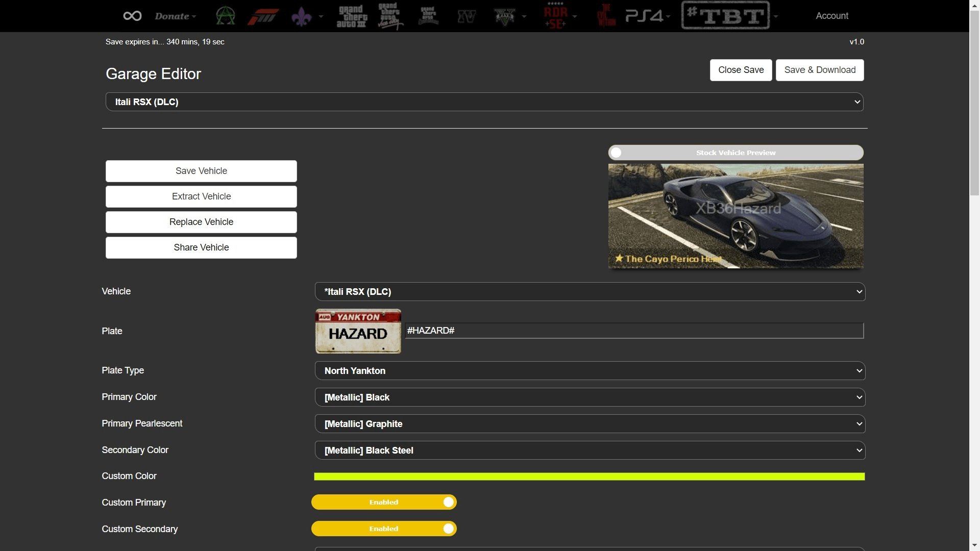
Task: Select the GTA Vice City icon
Action: pos(390,16)
